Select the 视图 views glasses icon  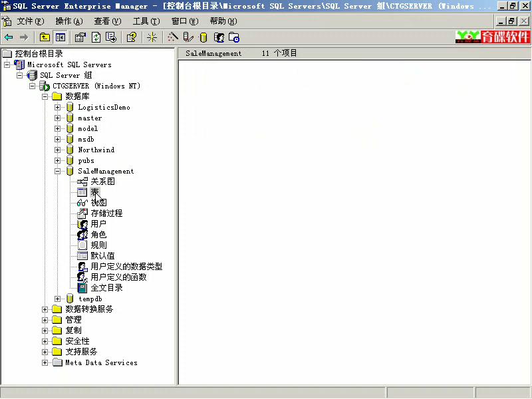(82, 203)
